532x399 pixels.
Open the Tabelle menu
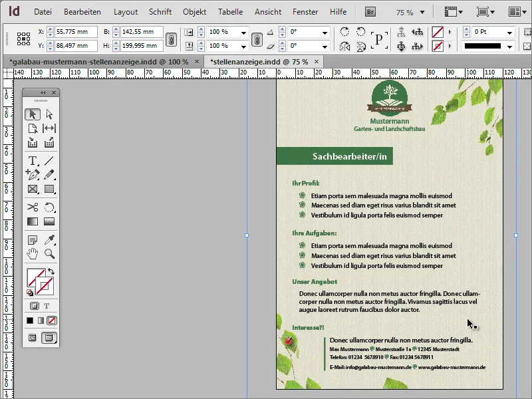[230, 12]
